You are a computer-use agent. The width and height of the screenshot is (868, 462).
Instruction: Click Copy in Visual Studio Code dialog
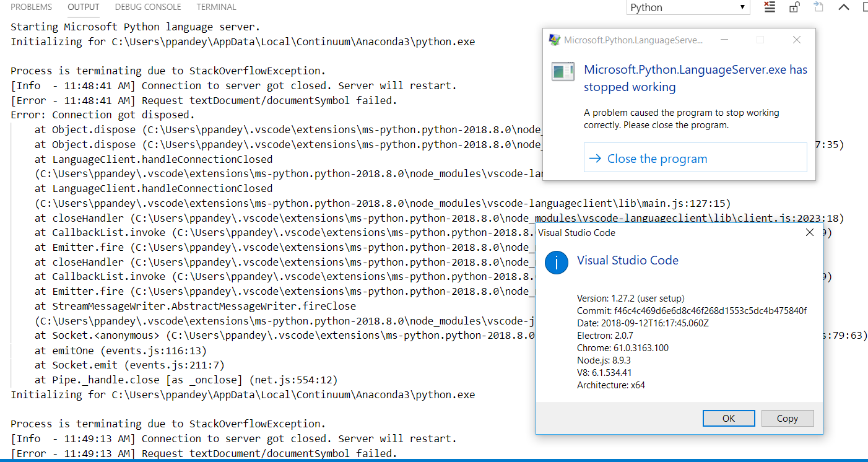pos(787,419)
